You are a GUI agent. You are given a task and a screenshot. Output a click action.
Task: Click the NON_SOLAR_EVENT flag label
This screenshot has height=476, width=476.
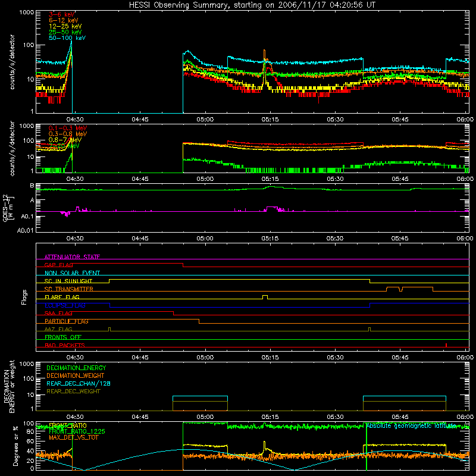tap(72, 273)
